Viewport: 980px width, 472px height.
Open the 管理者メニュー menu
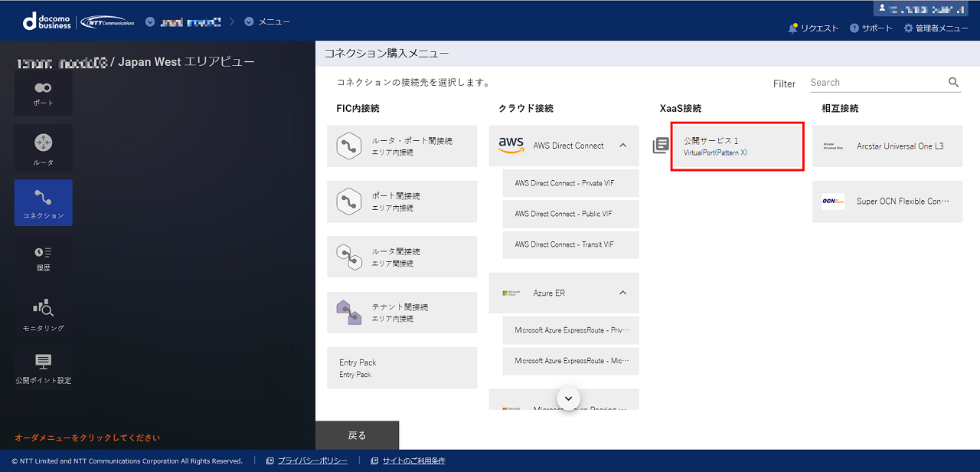point(936,28)
